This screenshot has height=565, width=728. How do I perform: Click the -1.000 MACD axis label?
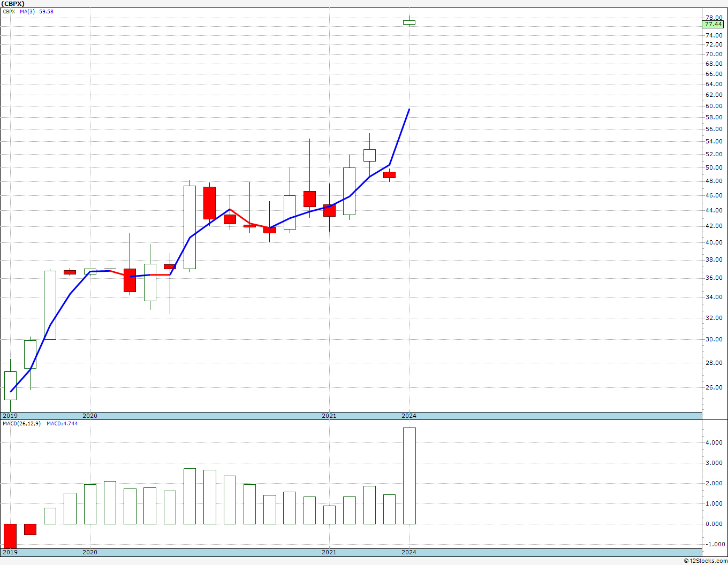point(714,544)
